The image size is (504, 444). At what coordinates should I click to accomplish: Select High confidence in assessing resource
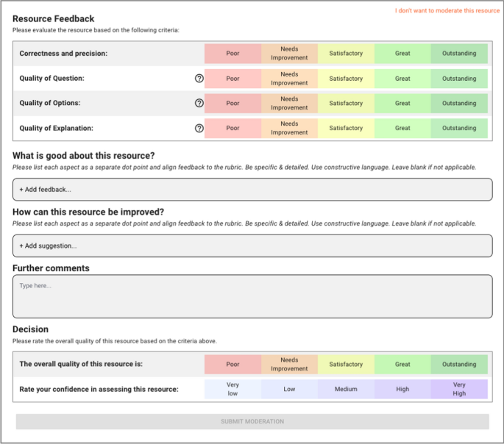point(402,389)
